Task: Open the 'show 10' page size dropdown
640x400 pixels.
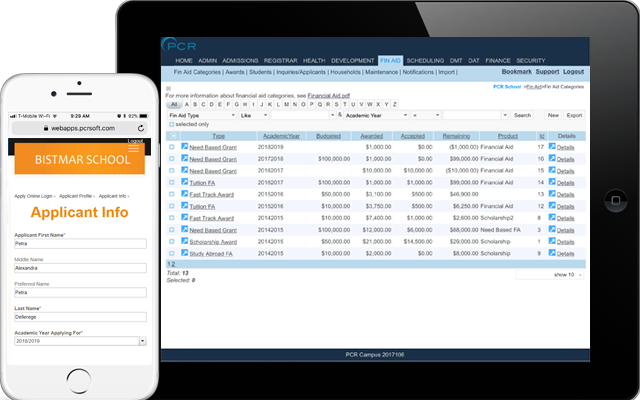Action: click(x=549, y=275)
